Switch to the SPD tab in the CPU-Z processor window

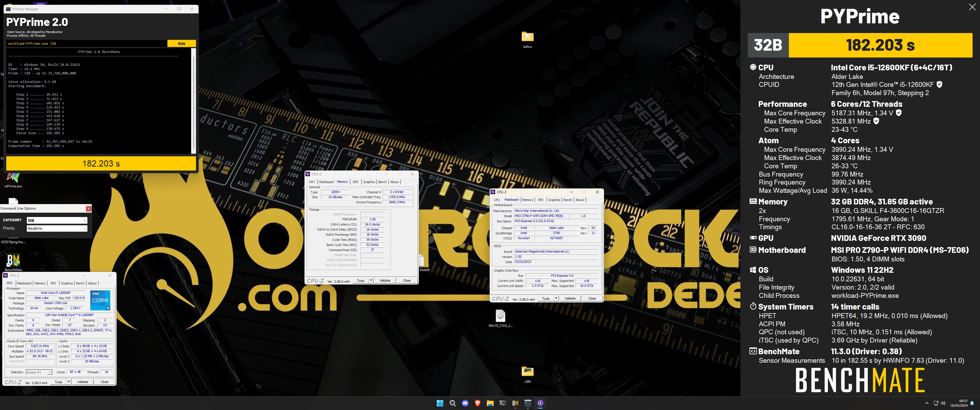tap(53, 283)
